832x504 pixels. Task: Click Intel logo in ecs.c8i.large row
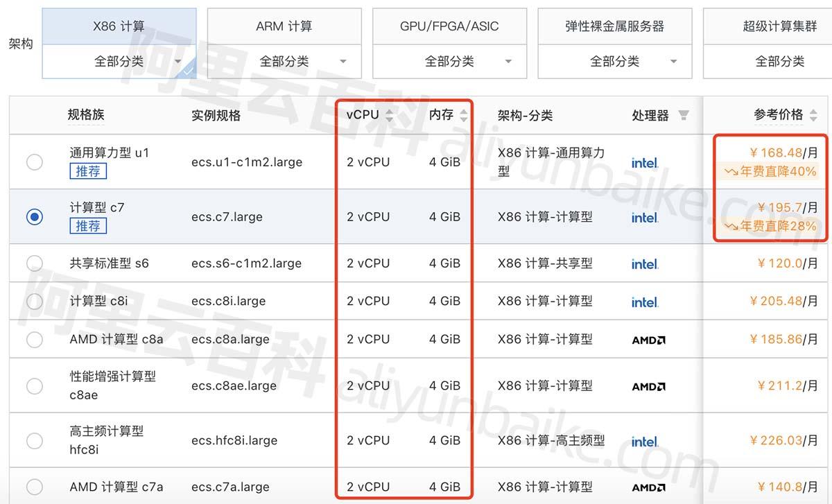[x=645, y=302]
